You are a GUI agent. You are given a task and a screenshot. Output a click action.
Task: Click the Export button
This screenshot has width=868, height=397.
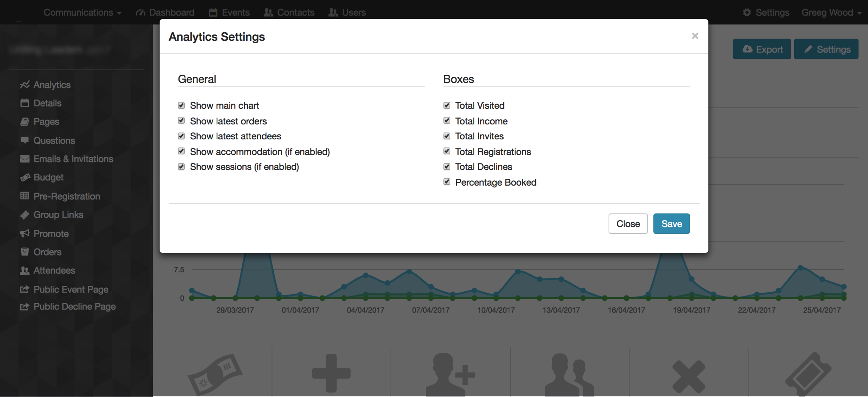coord(762,49)
